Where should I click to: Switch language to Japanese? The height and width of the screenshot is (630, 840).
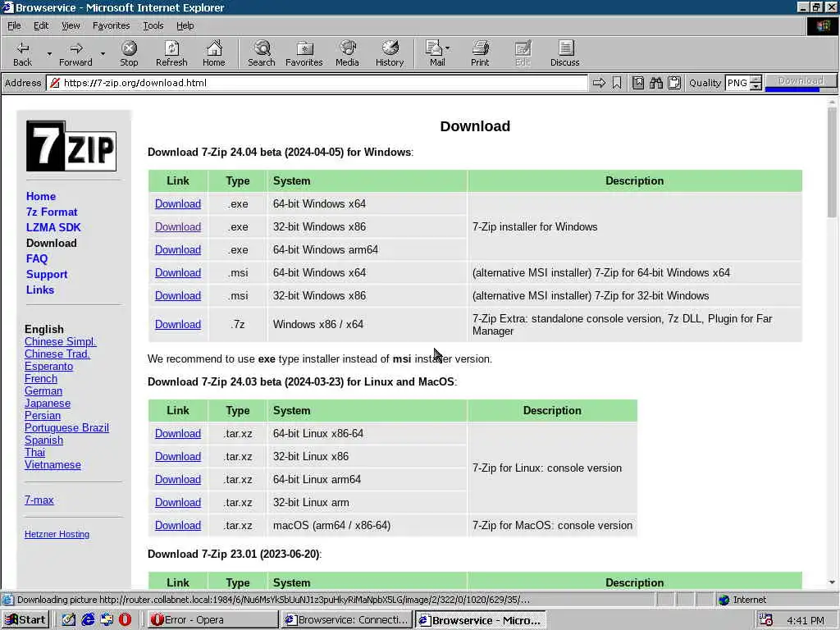pos(47,404)
